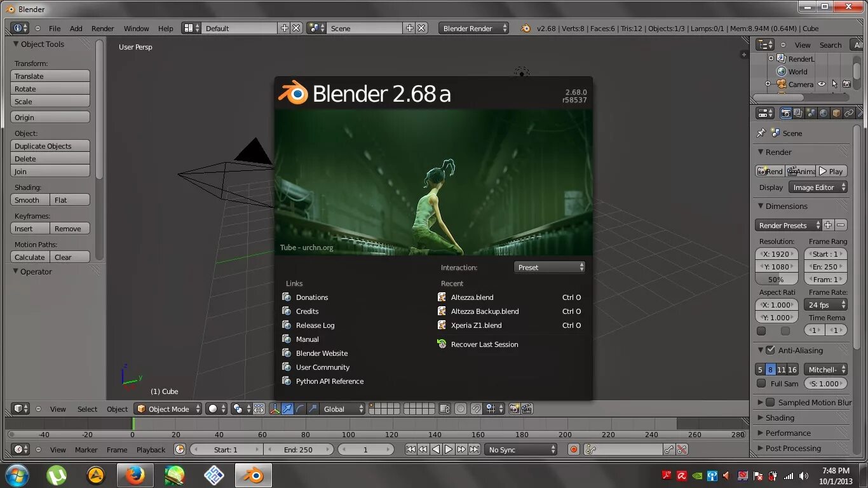Select the scale manipulator icon
Screen dimensions: 868x488
(312, 409)
